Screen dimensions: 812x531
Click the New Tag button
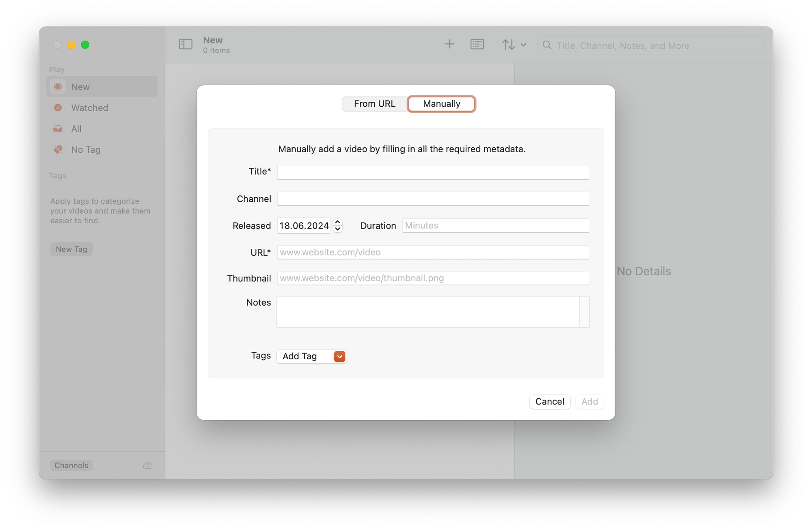pos(71,249)
